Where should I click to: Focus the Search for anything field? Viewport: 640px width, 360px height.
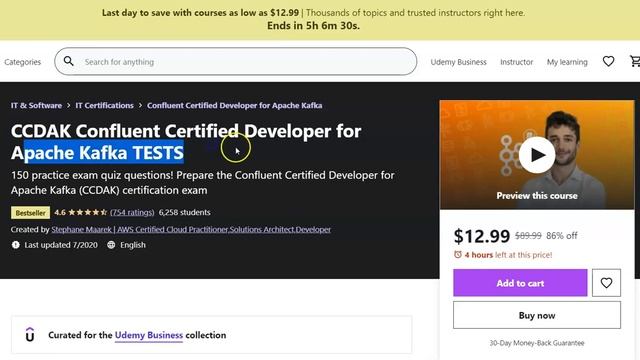(236, 61)
